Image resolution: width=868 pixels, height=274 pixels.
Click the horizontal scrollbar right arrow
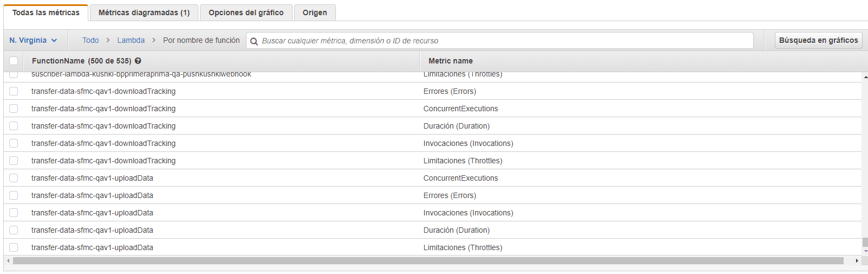coord(857,261)
